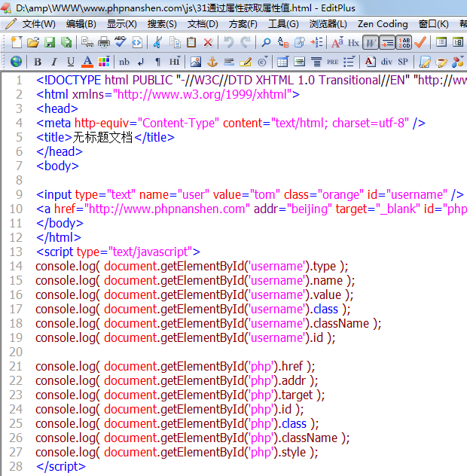Open the 显示(X) menu

[122, 23]
